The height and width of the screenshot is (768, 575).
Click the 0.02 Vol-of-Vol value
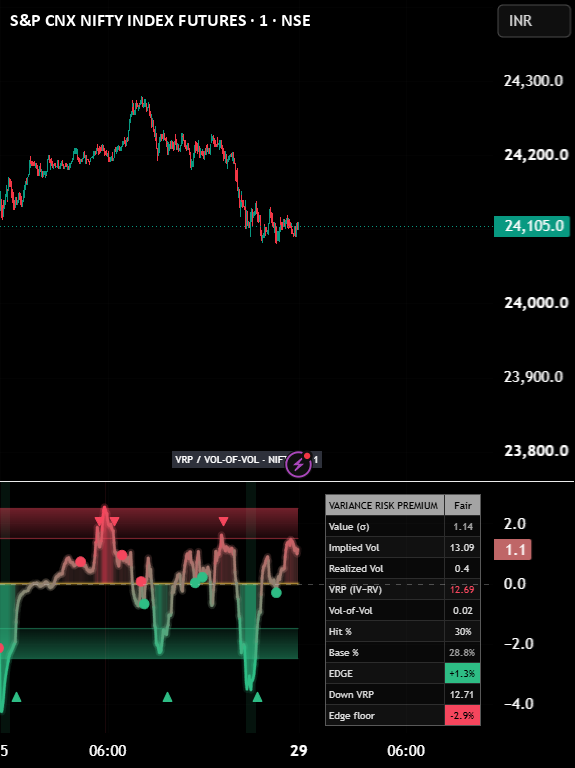point(462,611)
